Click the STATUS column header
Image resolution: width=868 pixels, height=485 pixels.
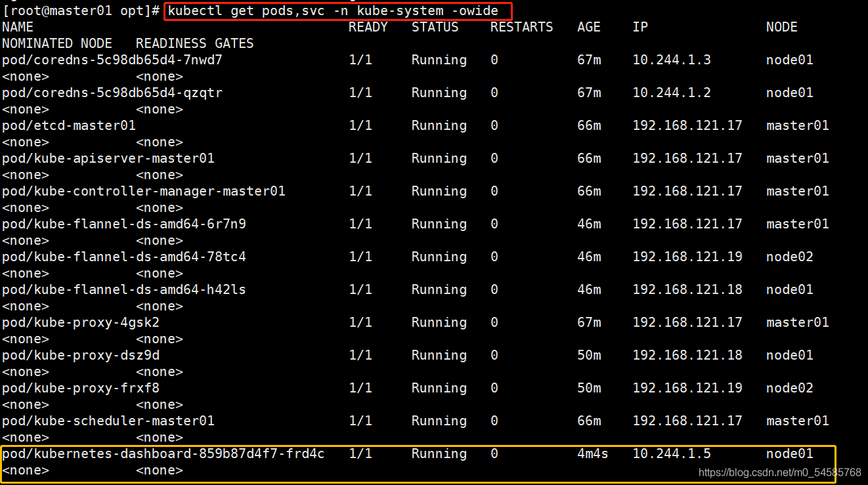435,27
